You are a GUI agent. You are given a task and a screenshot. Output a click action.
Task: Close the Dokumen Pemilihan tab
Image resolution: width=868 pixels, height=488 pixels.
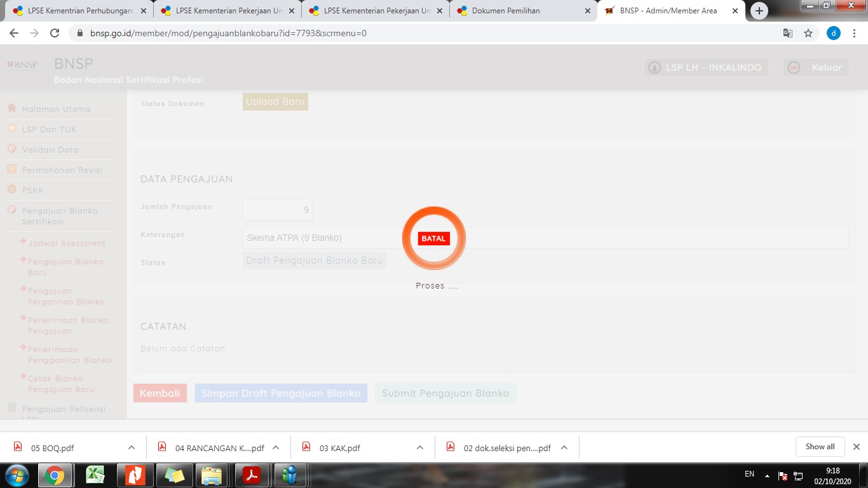click(587, 11)
